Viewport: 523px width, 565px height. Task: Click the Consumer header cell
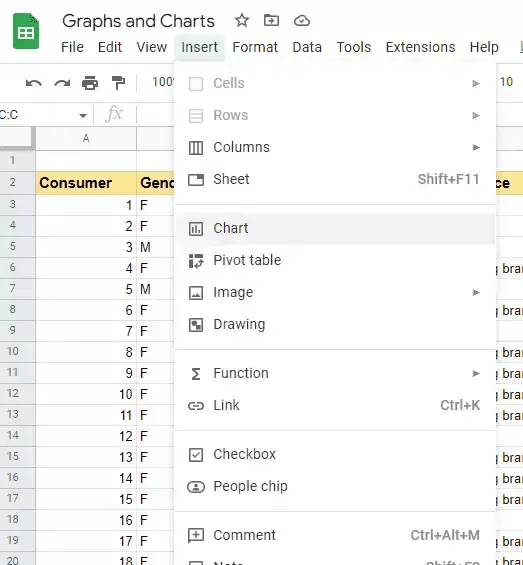(86, 183)
